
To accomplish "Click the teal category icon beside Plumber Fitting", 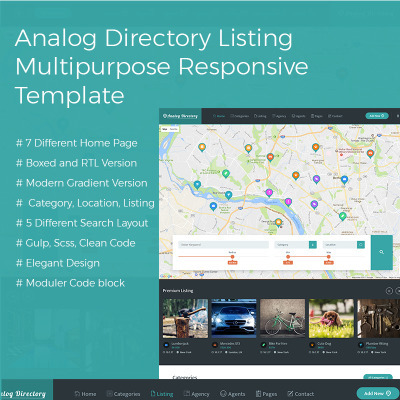I will click(x=361, y=345).
